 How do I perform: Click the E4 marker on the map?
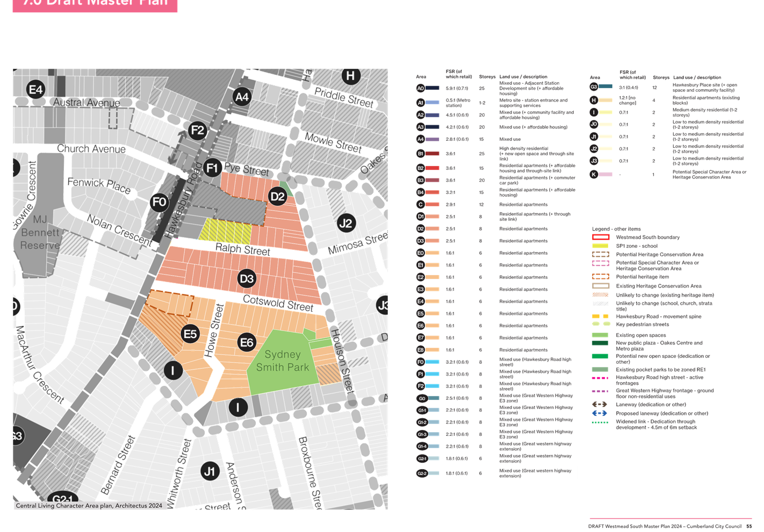[x=35, y=89]
